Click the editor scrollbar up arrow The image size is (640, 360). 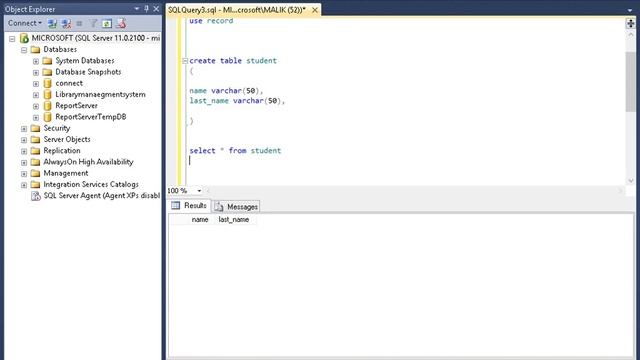[x=631, y=35]
